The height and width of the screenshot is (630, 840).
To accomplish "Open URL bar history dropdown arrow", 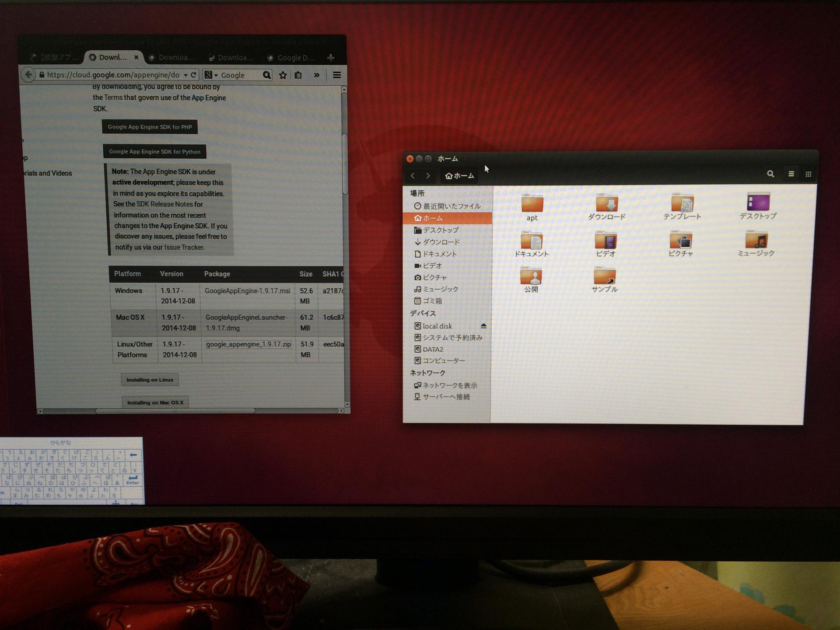I will [185, 75].
